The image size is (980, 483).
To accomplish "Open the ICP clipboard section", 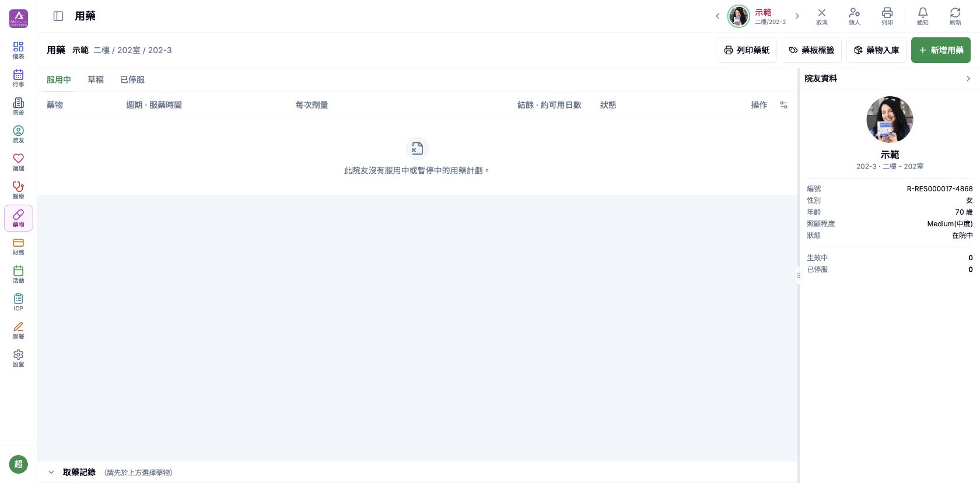I will tap(18, 302).
